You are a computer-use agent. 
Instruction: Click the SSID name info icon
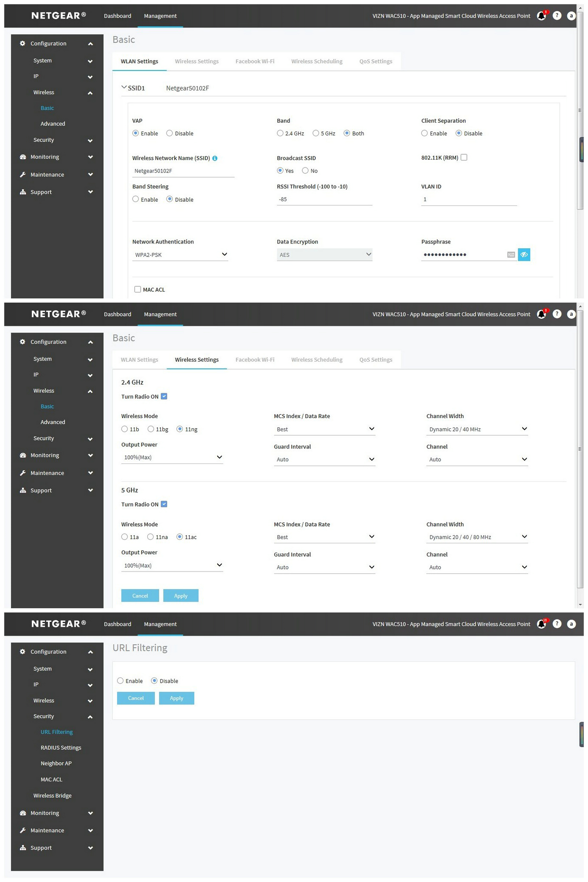(x=215, y=158)
